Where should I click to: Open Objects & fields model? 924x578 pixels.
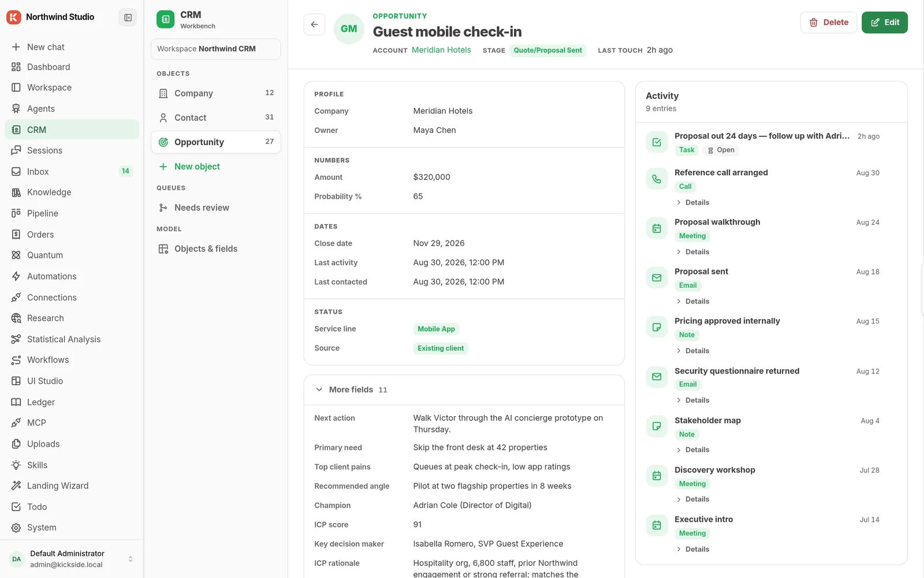(216, 249)
